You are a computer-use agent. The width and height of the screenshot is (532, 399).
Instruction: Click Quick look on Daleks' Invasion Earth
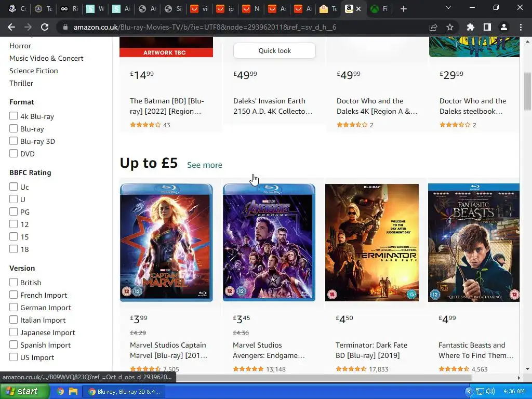[x=274, y=50]
